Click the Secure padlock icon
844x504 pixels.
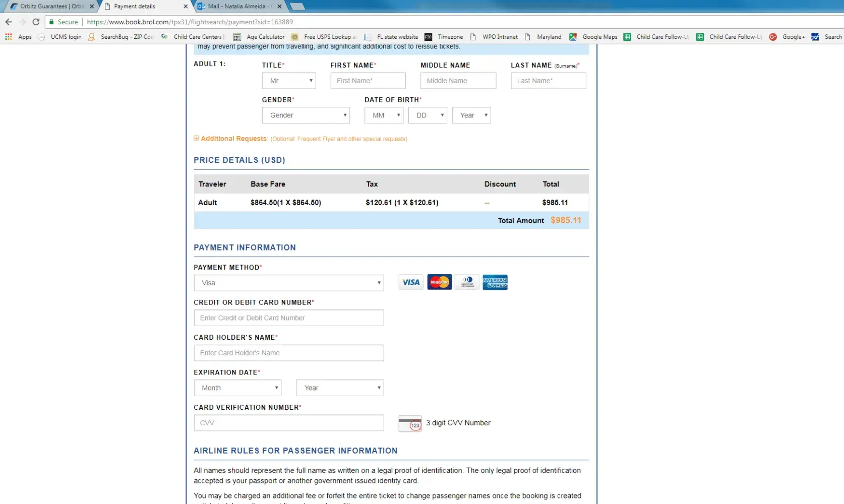[x=51, y=22]
